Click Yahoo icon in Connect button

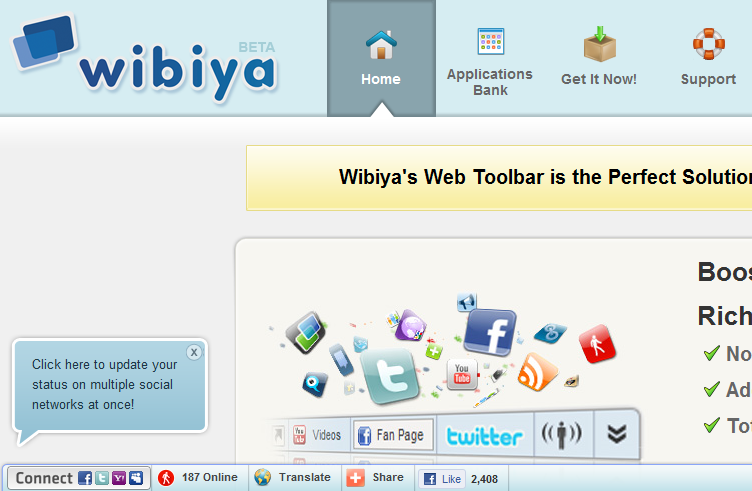119,478
